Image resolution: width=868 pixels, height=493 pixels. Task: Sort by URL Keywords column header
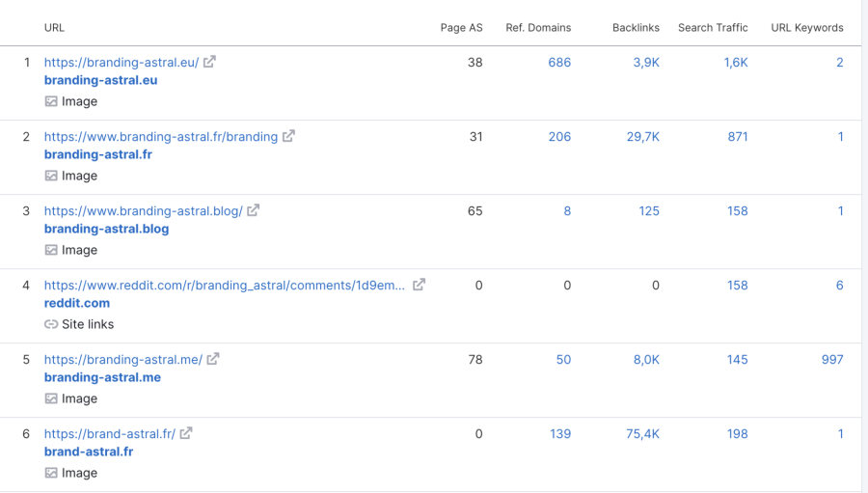click(807, 28)
